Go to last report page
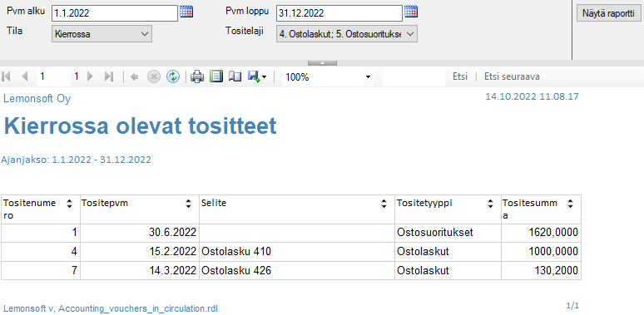 [x=109, y=76]
